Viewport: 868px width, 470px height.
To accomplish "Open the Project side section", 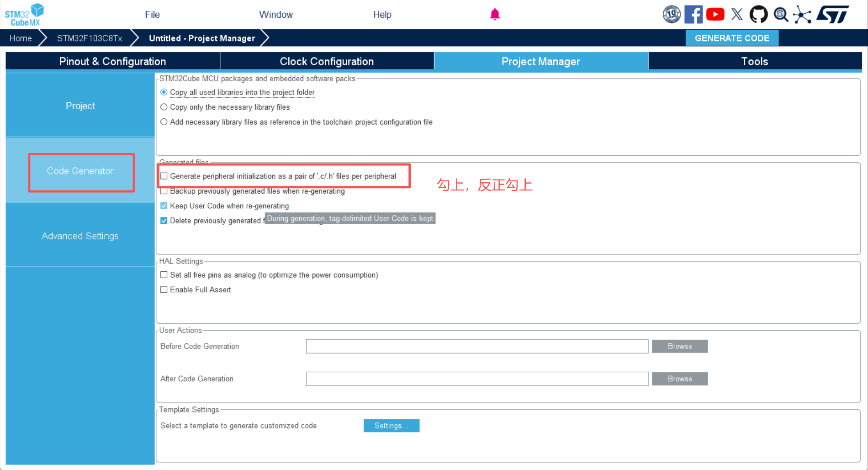I will coord(80,106).
